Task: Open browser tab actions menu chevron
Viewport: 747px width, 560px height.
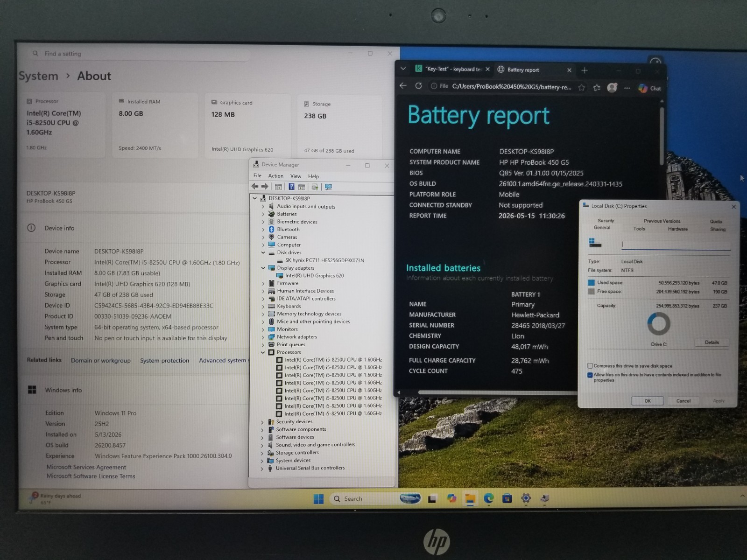Action: (x=403, y=69)
